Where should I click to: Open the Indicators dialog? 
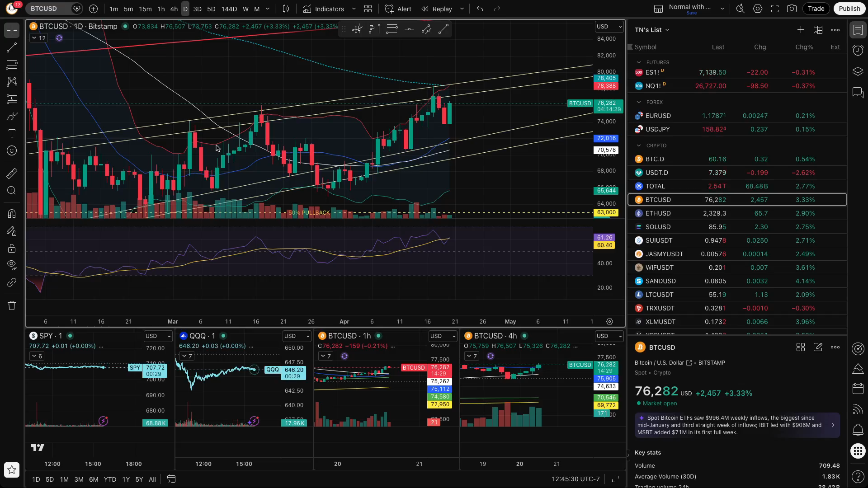pyautogui.click(x=324, y=9)
